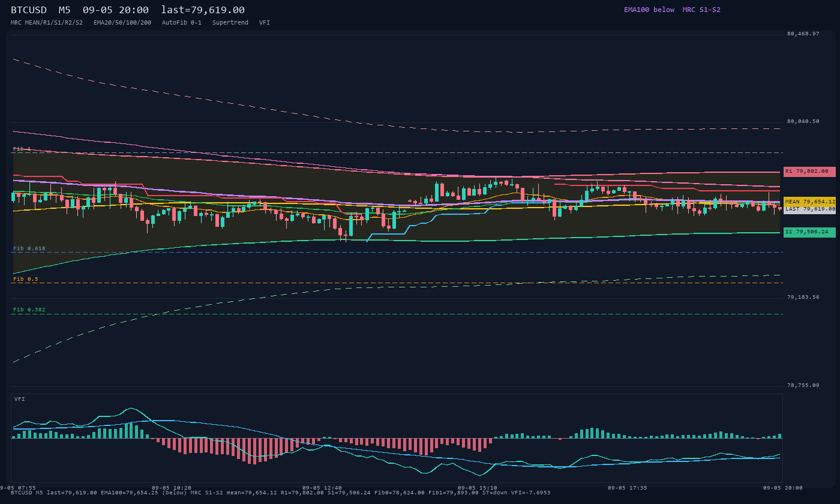Image resolution: width=840 pixels, height=504 pixels.
Task: Select the 'Fib 0.618' level label
Action: [29, 248]
